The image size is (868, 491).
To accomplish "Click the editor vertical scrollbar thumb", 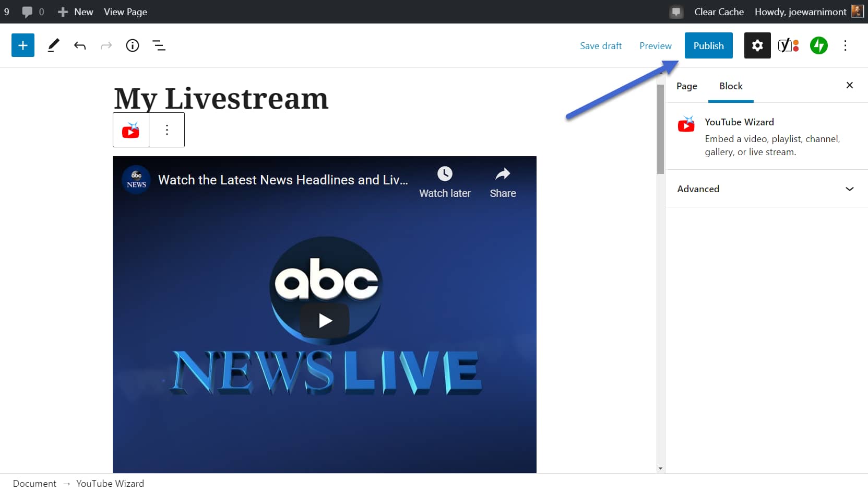I will click(660, 129).
